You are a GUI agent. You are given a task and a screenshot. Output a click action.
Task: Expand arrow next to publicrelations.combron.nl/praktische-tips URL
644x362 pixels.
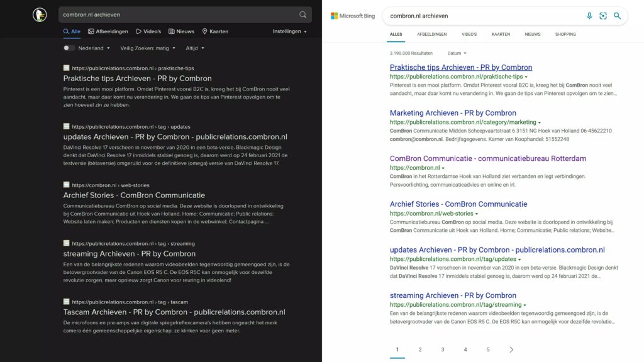(526, 77)
